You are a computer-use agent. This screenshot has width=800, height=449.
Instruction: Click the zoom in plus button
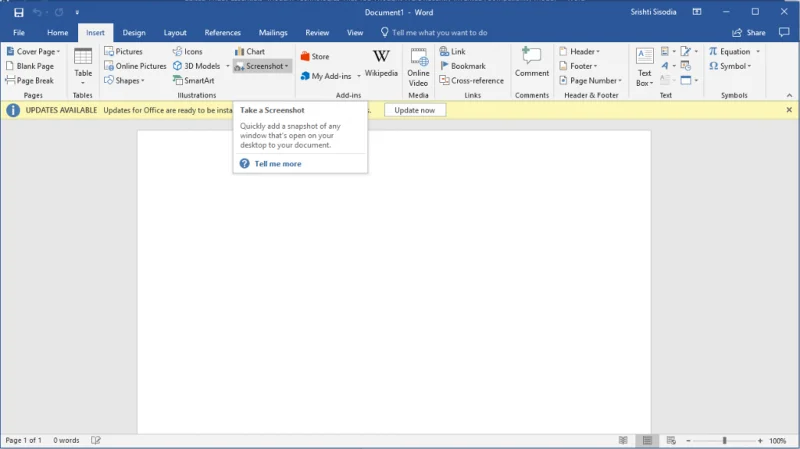point(760,440)
